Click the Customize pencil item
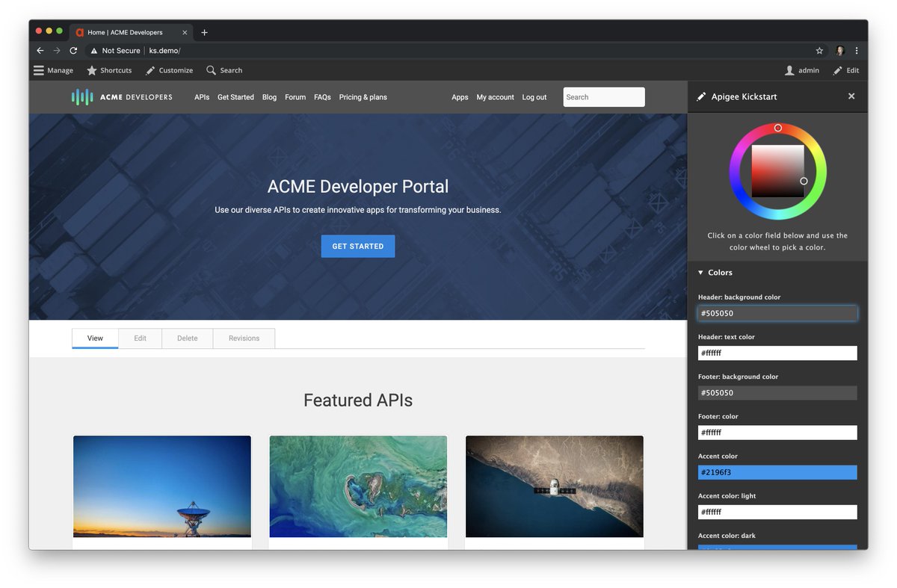 click(x=169, y=70)
